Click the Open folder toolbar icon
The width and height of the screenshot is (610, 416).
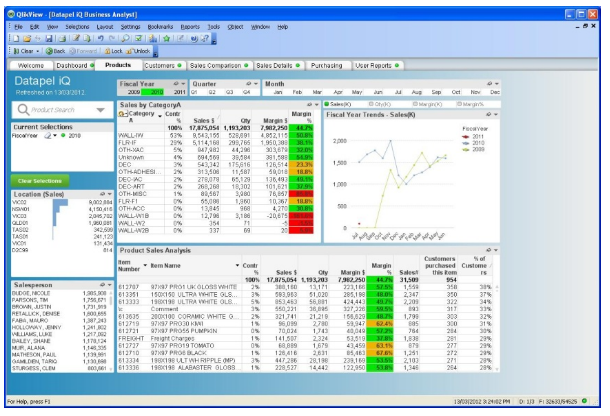pyautogui.click(x=27, y=39)
